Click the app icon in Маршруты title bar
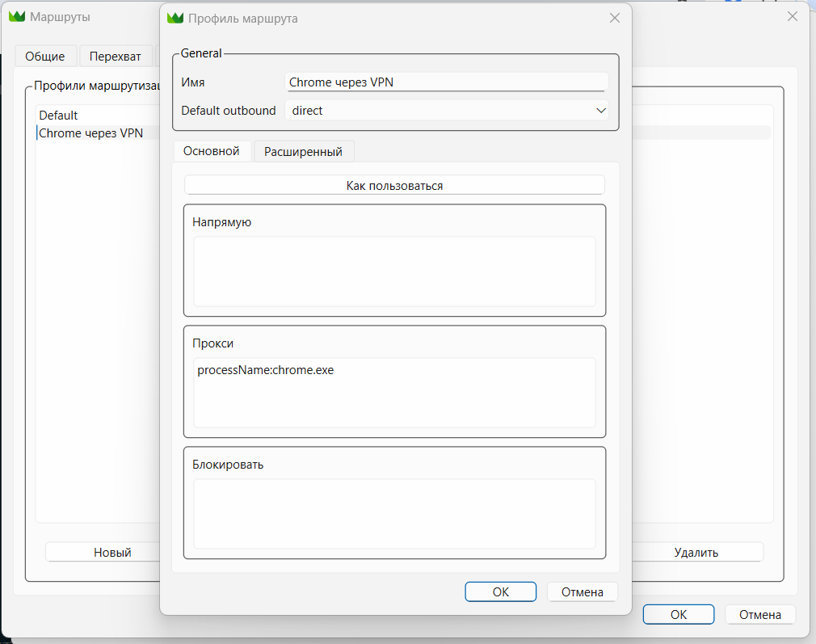The height and width of the screenshot is (644, 816). [16, 16]
